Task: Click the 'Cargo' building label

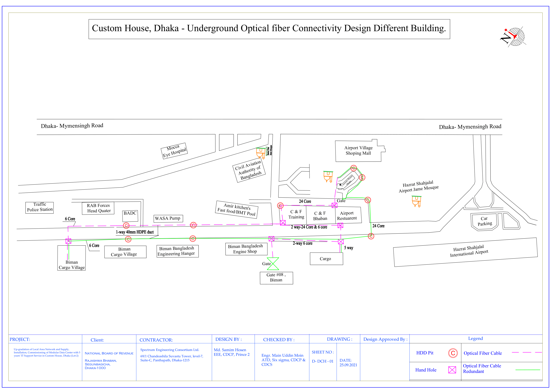Action: [325, 259]
